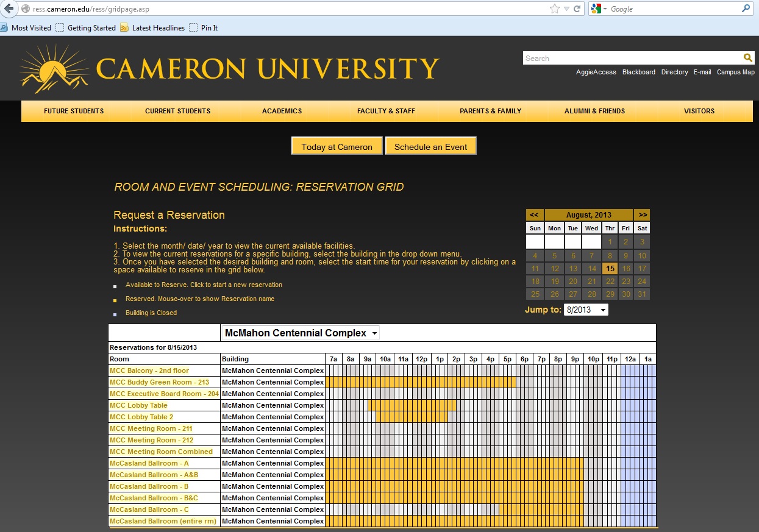Open the AggieAccess link
The image size is (759, 532).
[x=596, y=72]
